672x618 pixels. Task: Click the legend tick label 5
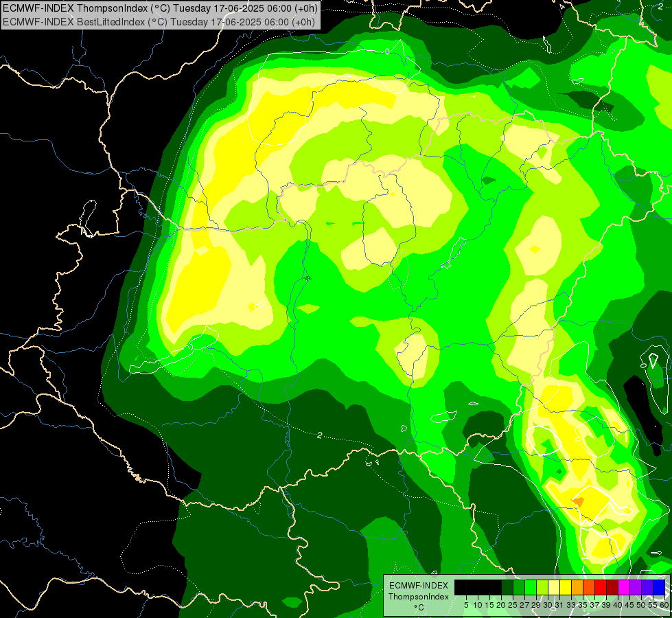tap(466, 605)
